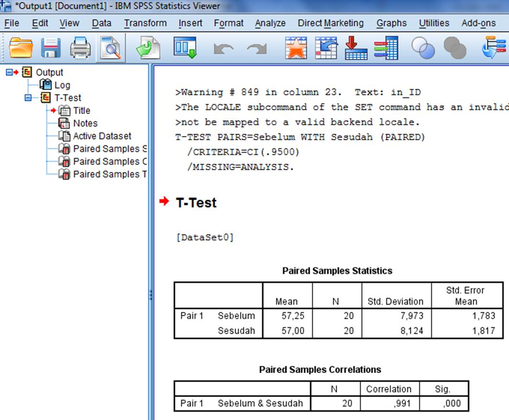Click Sesudah mean value 57,00
509x420 pixels.
(x=293, y=331)
